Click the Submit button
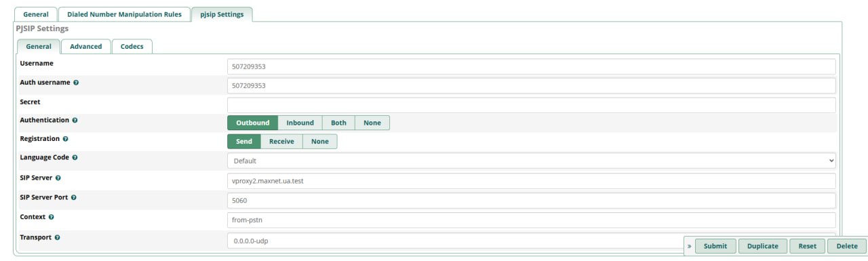 [x=715, y=246]
